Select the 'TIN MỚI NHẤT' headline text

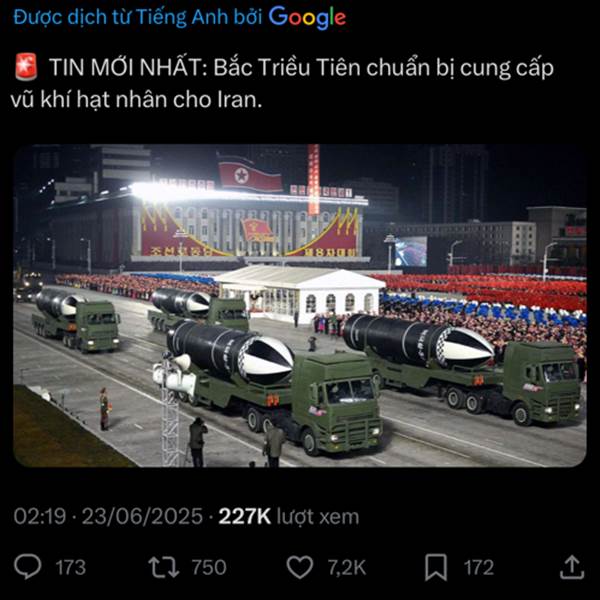click(125, 67)
